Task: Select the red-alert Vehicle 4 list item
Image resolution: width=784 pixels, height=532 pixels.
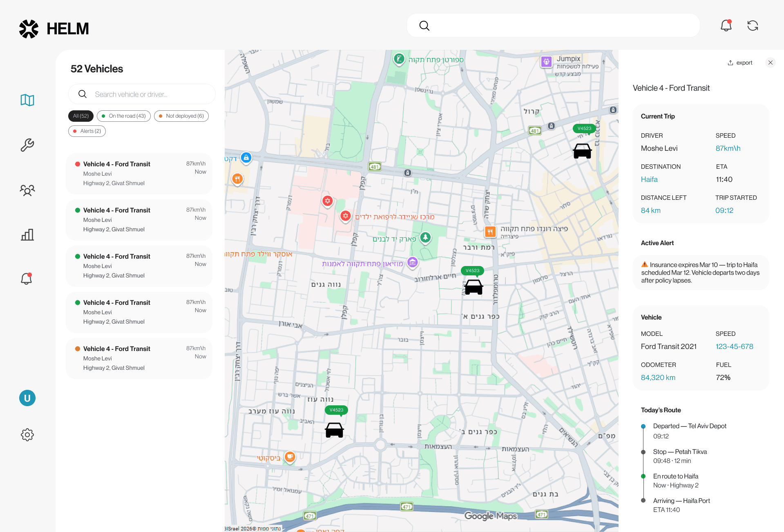Action: (x=139, y=174)
